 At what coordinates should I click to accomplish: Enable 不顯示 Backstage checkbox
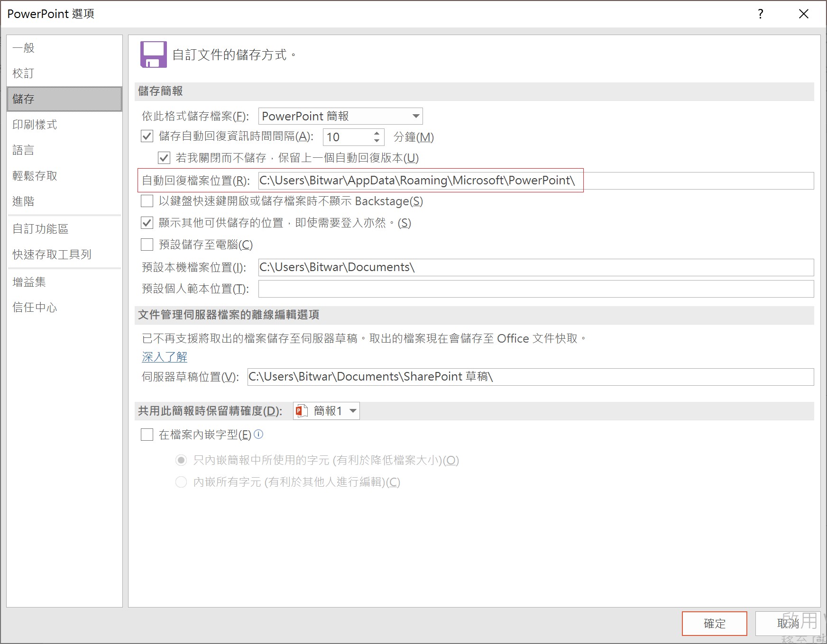tap(147, 201)
